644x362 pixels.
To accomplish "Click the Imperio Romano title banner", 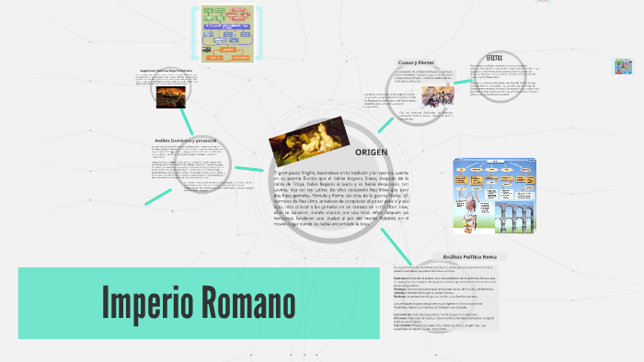I will pyautogui.click(x=199, y=303).
